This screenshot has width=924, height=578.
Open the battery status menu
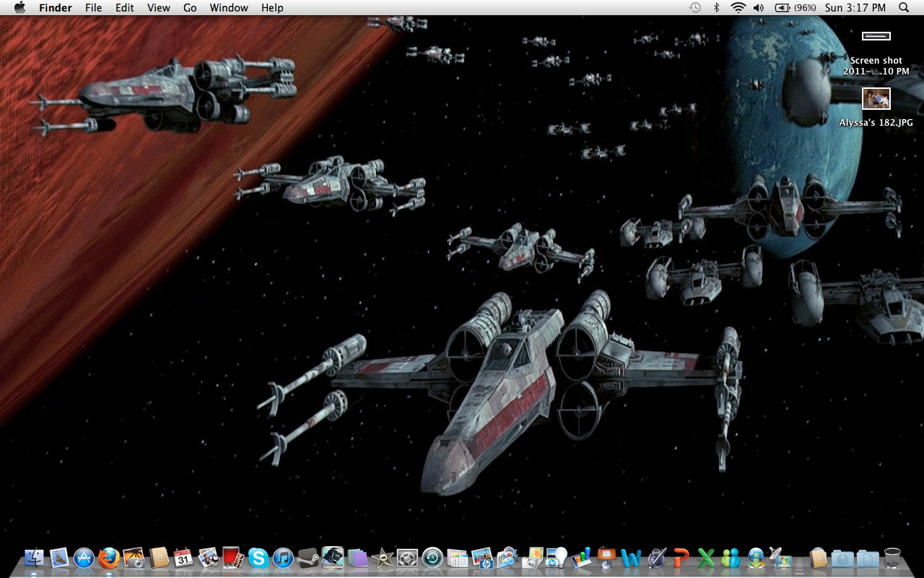point(796,8)
